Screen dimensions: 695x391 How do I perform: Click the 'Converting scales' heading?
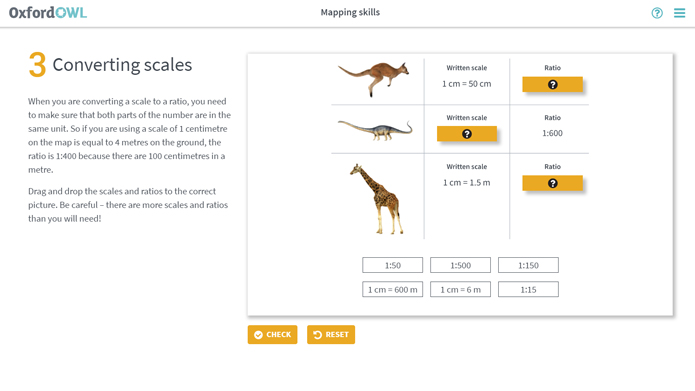(122, 65)
